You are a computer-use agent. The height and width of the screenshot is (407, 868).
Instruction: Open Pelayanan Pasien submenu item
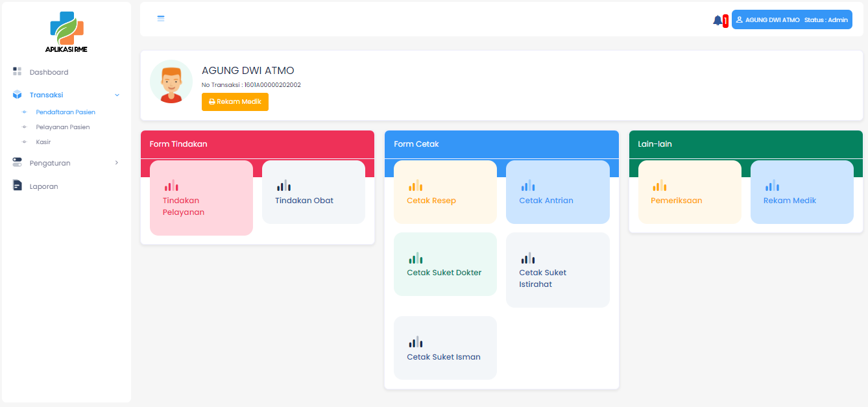(x=63, y=127)
